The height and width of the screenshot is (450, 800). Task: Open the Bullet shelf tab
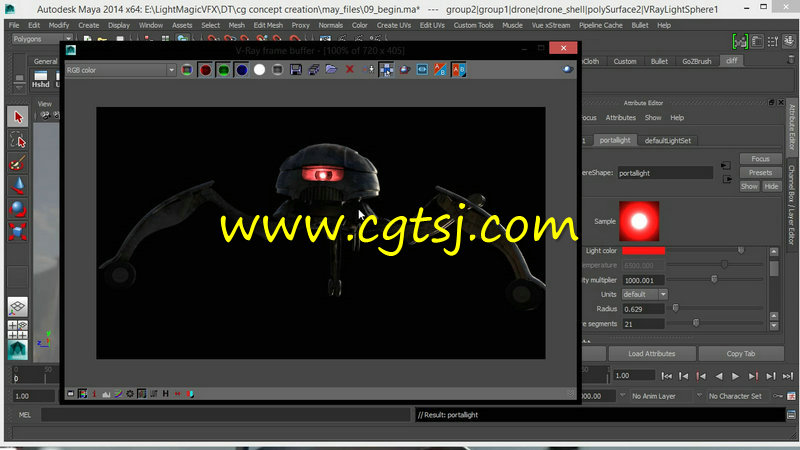pyautogui.click(x=659, y=61)
